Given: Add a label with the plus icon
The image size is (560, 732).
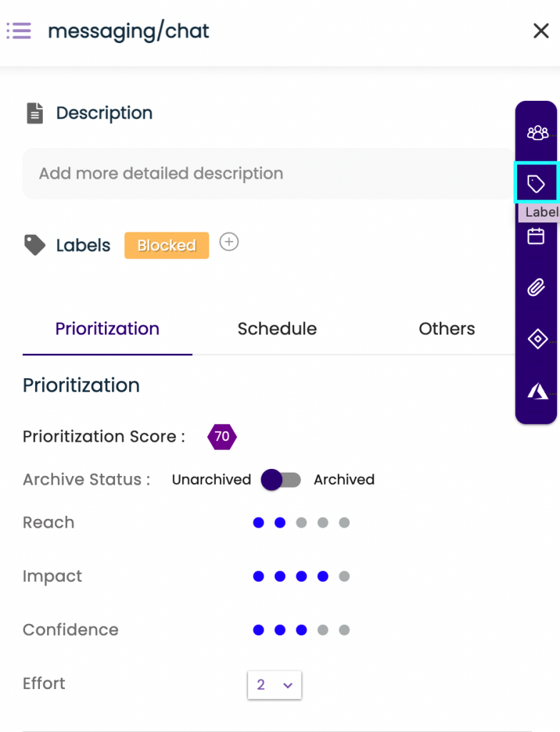Looking at the screenshot, I should (x=229, y=242).
